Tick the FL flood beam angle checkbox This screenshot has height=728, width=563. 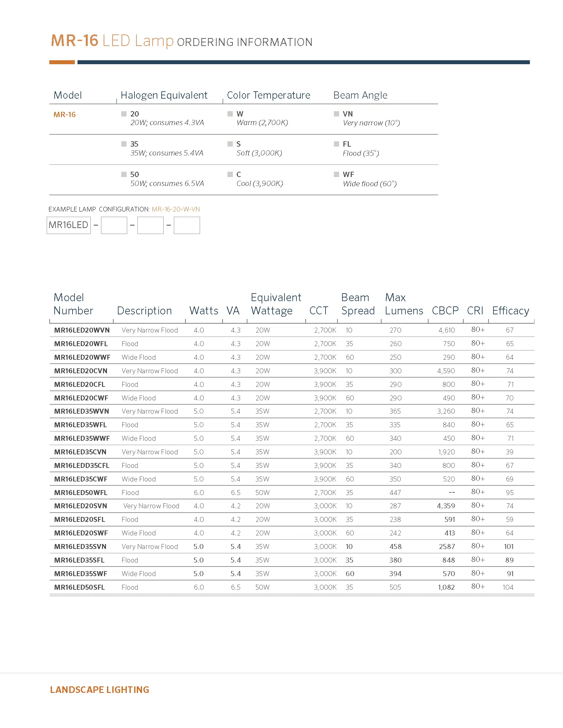click(336, 144)
